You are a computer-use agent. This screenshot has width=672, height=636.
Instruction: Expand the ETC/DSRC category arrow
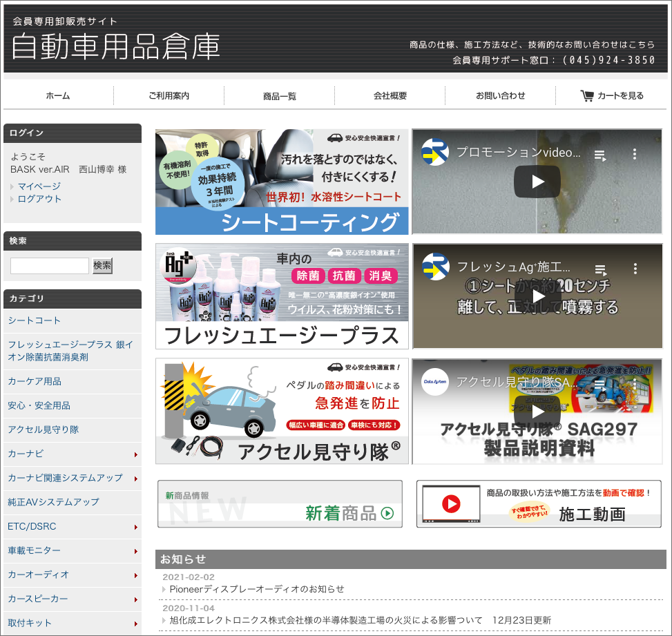click(135, 527)
